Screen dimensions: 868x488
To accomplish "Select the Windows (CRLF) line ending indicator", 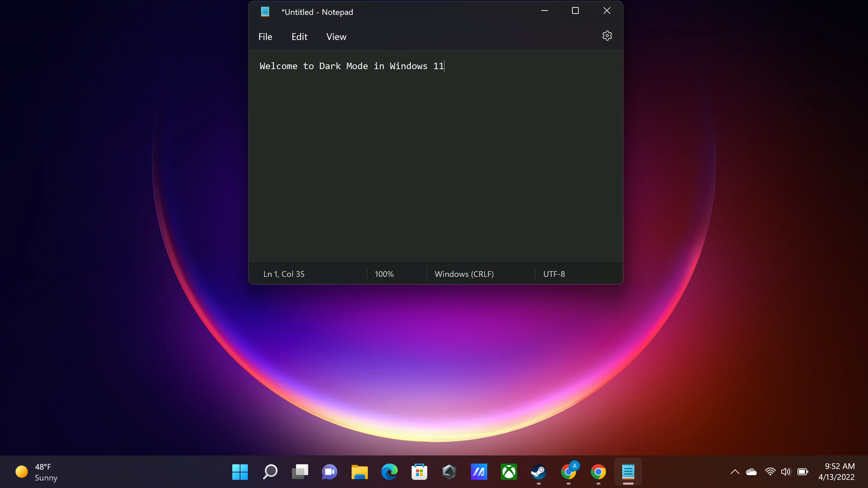I will tap(465, 273).
